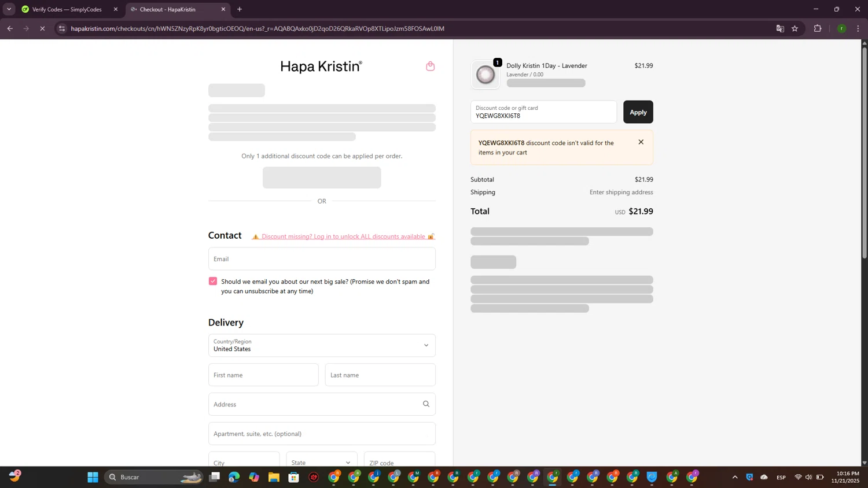Open the Chrome profile avatar

tap(842, 28)
